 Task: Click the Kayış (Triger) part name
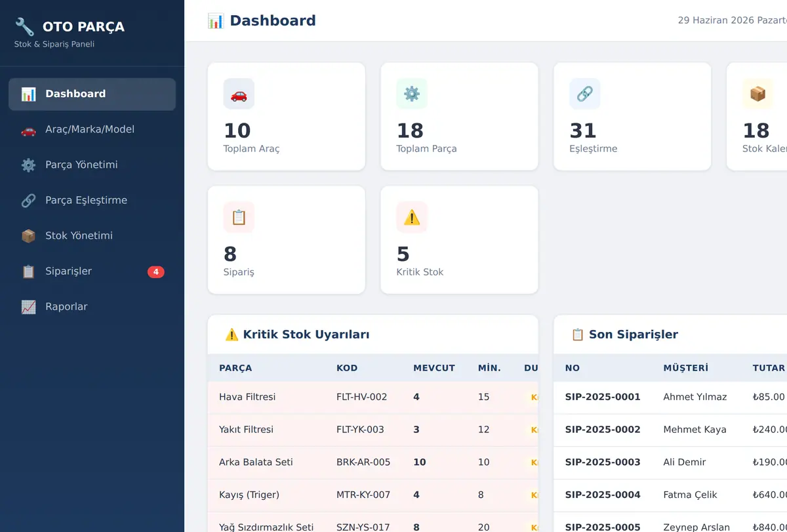pyautogui.click(x=249, y=495)
